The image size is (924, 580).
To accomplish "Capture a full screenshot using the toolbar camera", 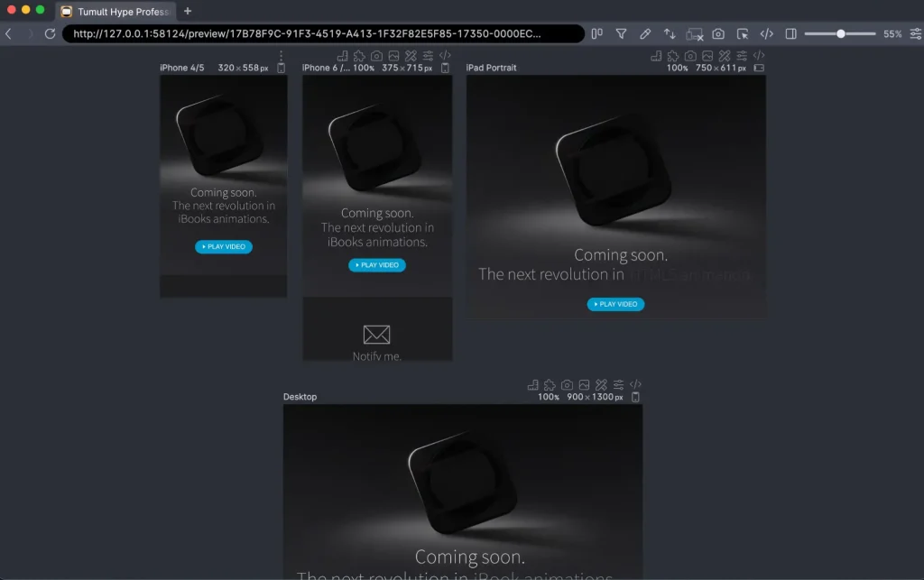I will click(x=717, y=34).
